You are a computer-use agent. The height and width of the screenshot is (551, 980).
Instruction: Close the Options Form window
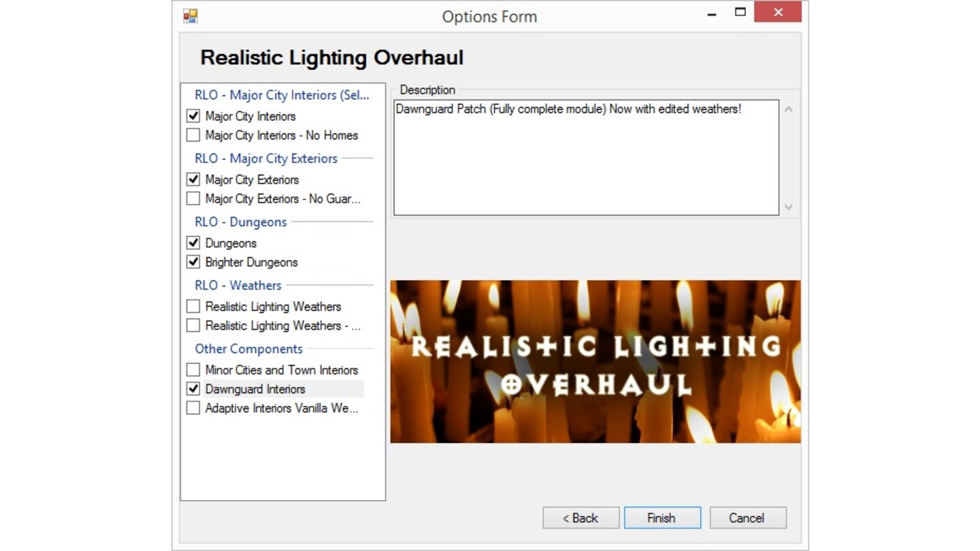click(x=778, y=12)
